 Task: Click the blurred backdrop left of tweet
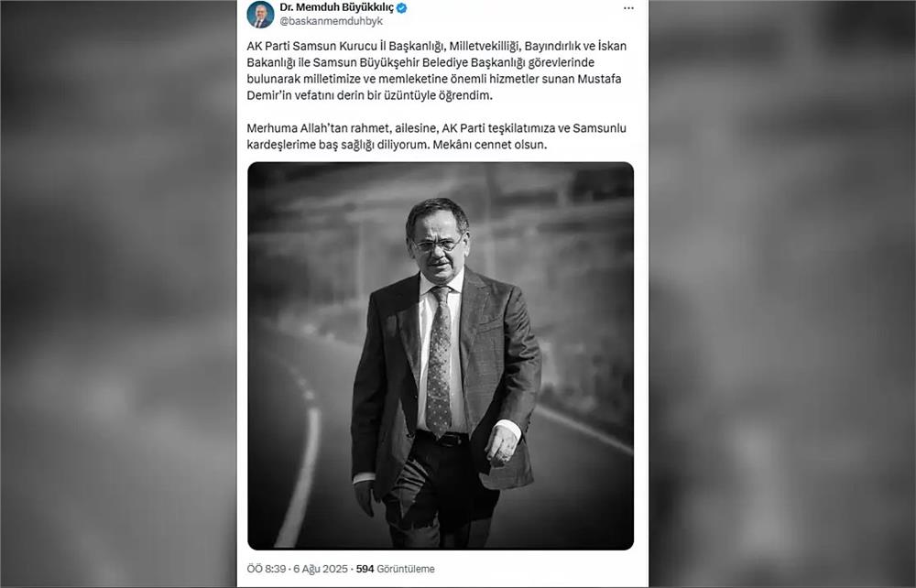pyautogui.click(x=118, y=294)
